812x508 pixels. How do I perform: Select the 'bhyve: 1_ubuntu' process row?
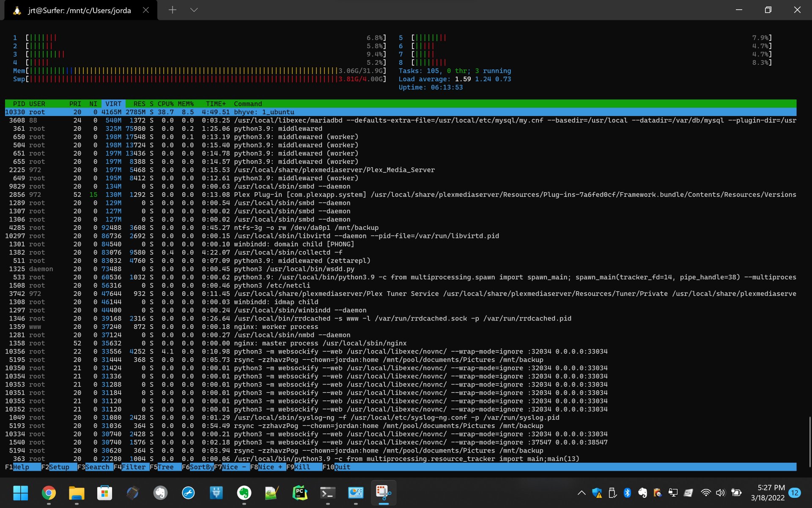tap(401, 112)
